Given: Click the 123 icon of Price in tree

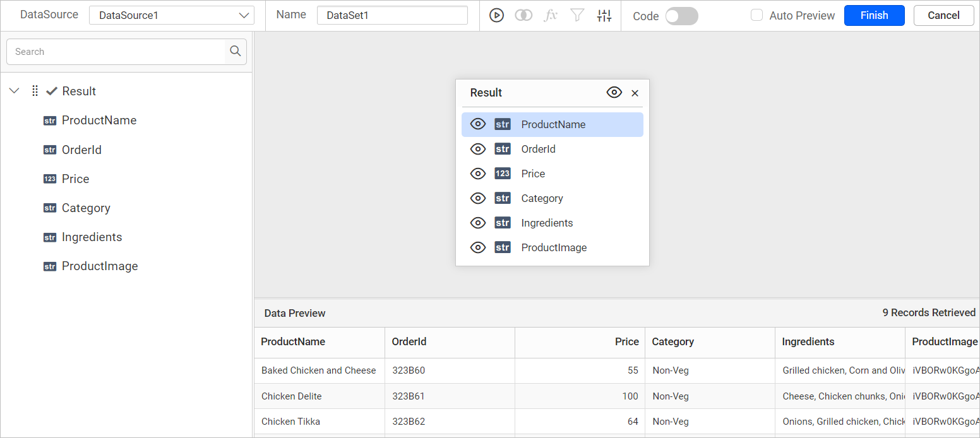Looking at the screenshot, I should 50,179.
